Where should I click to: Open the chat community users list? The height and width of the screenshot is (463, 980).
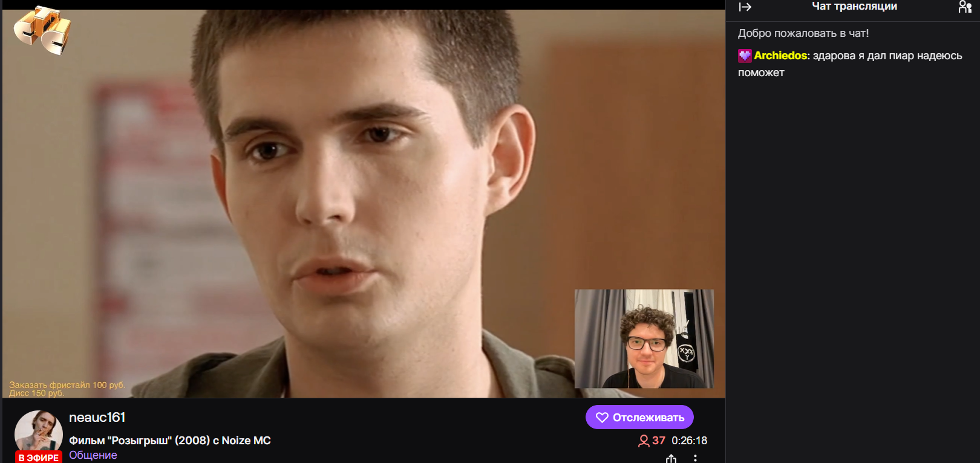tap(965, 7)
